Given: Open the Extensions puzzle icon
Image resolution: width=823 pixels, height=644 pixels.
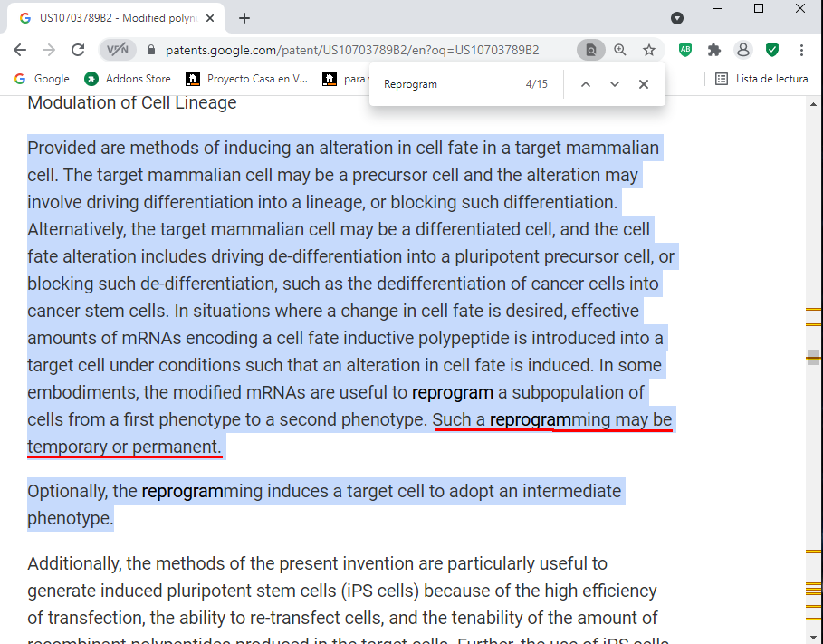Looking at the screenshot, I should click(714, 51).
